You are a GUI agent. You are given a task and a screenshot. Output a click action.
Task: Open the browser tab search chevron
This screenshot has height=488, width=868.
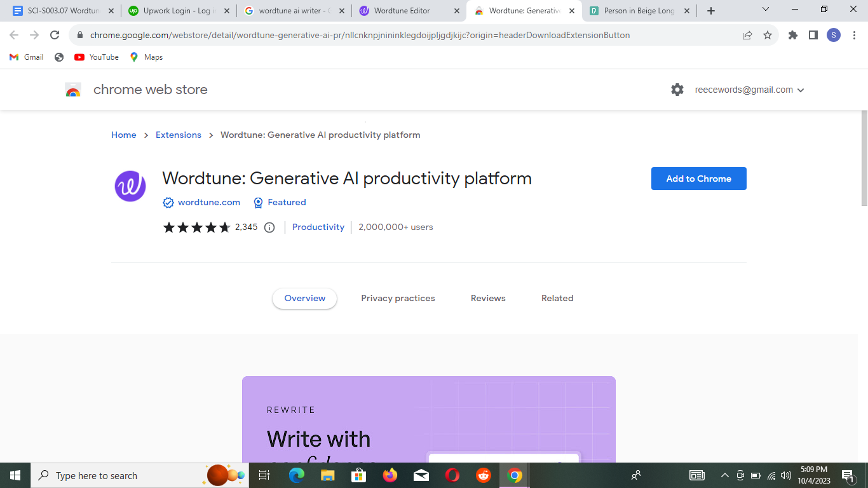(765, 10)
